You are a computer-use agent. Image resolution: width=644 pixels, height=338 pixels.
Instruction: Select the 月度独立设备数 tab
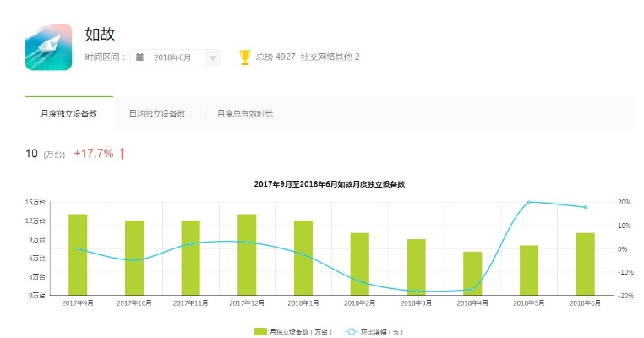[x=68, y=112]
